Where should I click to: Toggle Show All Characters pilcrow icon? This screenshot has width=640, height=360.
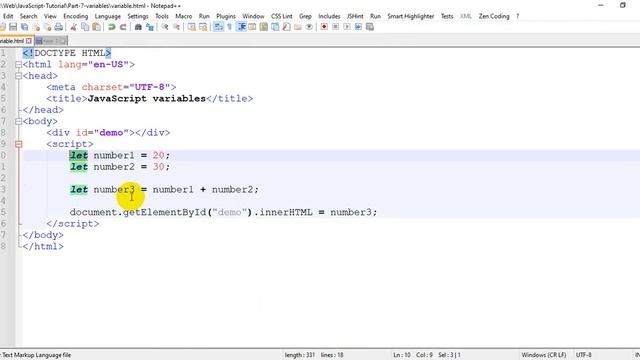coord(229,27)
